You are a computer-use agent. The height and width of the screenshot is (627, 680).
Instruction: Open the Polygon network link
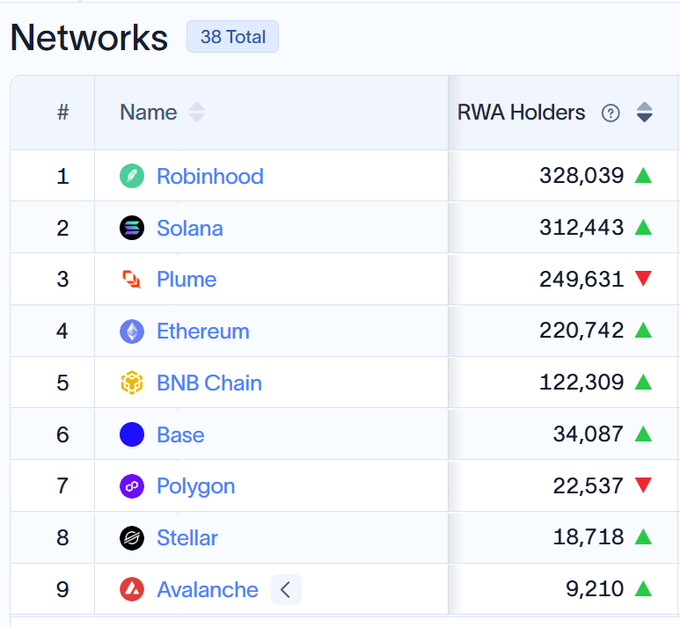pos(196,487)
